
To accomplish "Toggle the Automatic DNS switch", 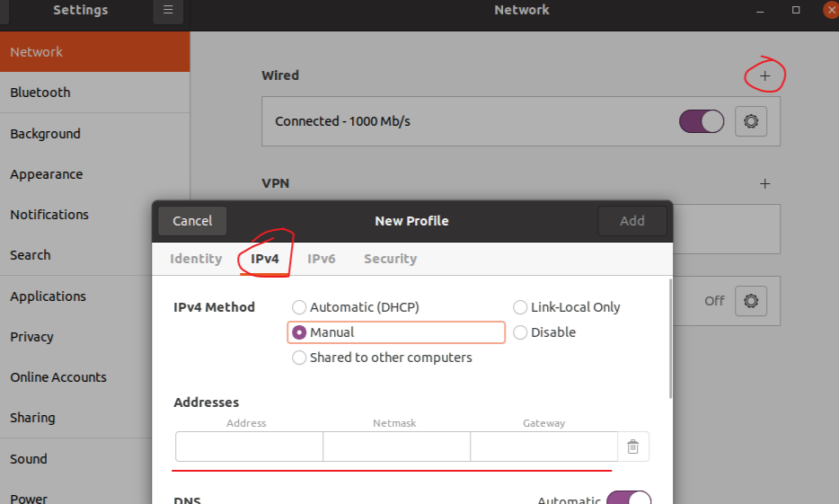I will click(629, 498).
